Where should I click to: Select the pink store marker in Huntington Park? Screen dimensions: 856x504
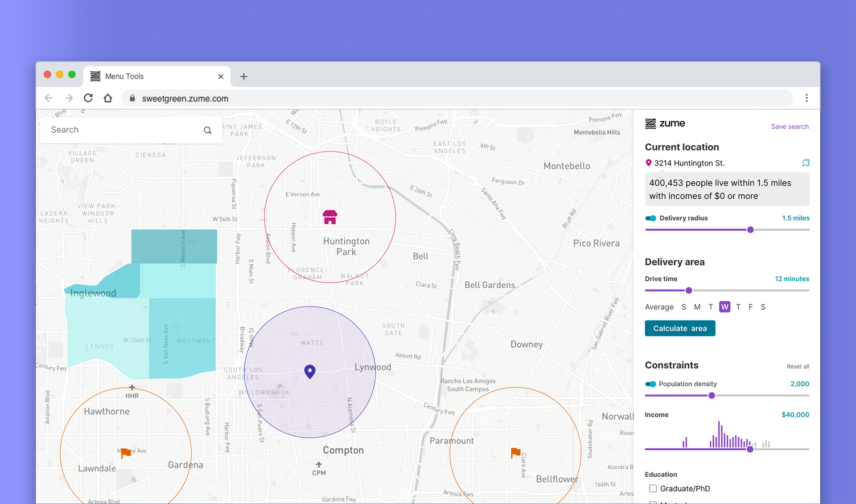click(x=330, y=217)
